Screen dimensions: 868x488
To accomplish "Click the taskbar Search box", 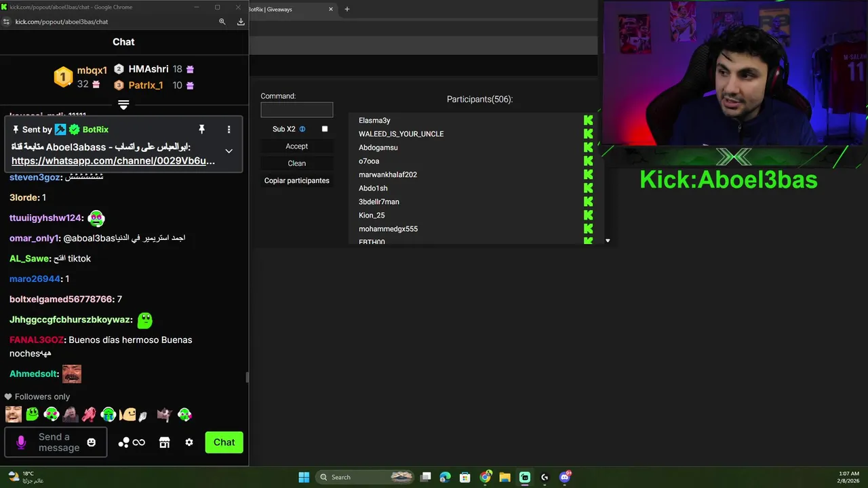I will [366, 477].
